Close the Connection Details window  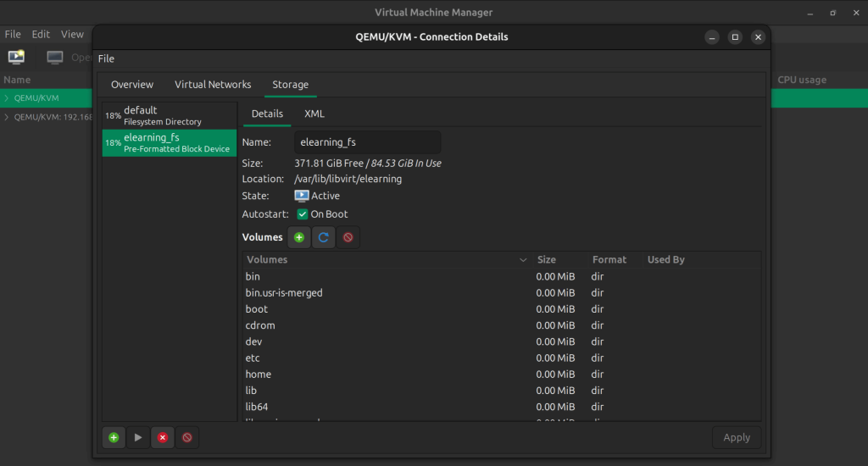tap(758, 37)
